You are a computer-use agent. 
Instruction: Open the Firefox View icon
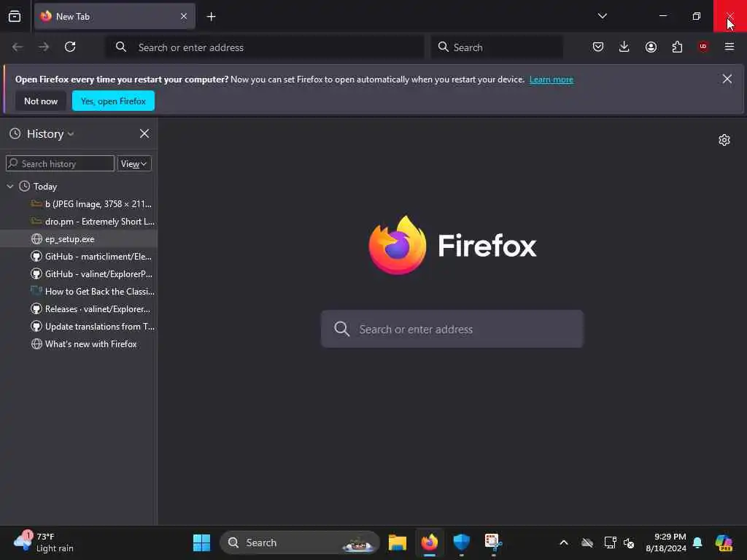point(15,16)
